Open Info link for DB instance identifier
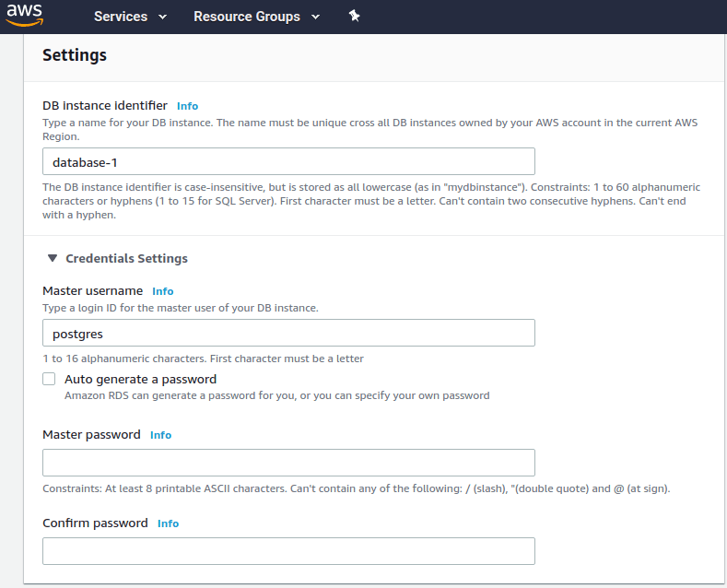 coord(187,106)
